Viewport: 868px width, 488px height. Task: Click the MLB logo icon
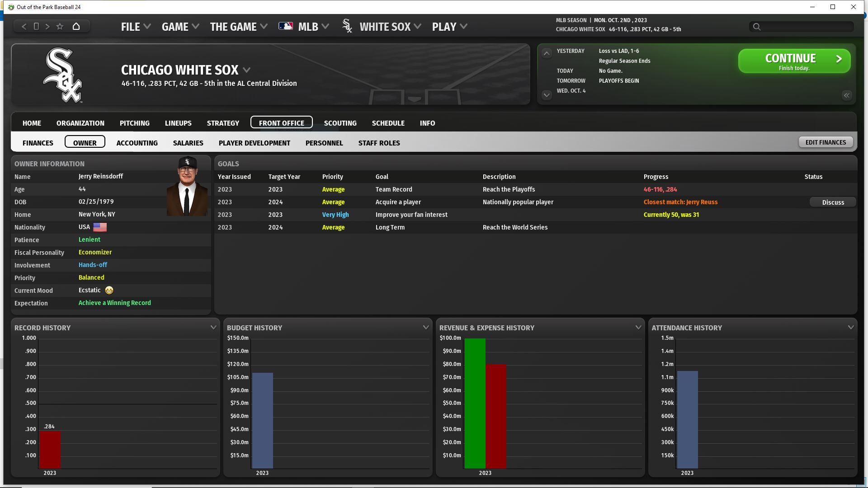(x=286, y=26)
